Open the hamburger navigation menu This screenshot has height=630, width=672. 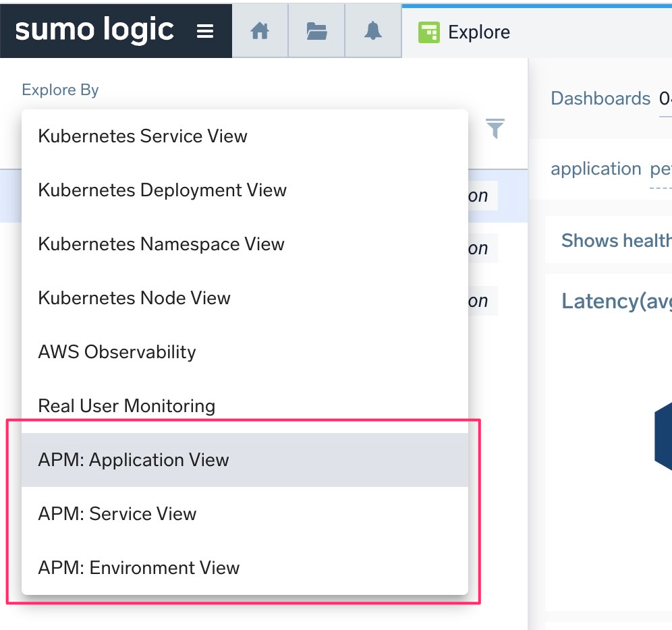[x=205, y=30]
